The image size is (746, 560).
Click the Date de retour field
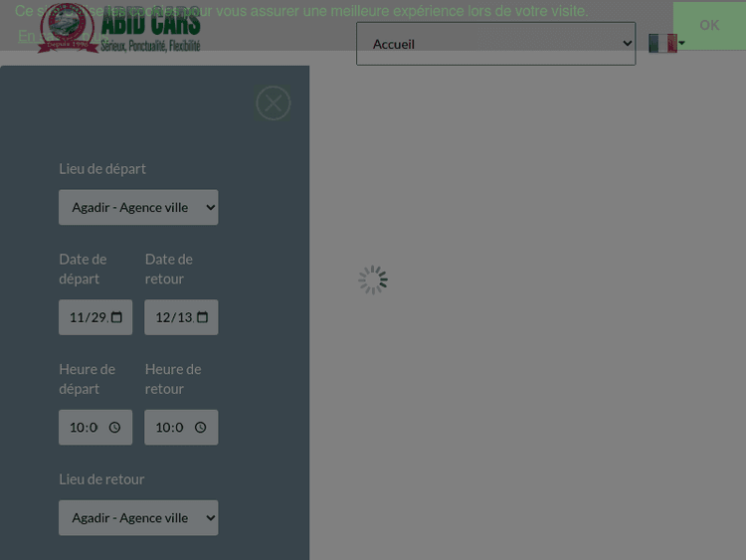pyautogui.click(x=181, y=317)
